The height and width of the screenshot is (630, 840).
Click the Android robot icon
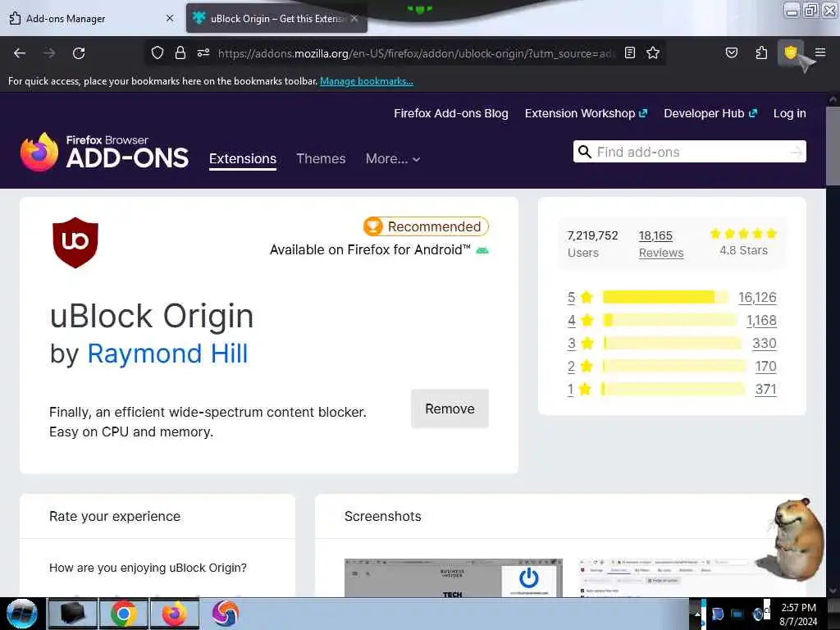tap(482, 251)
